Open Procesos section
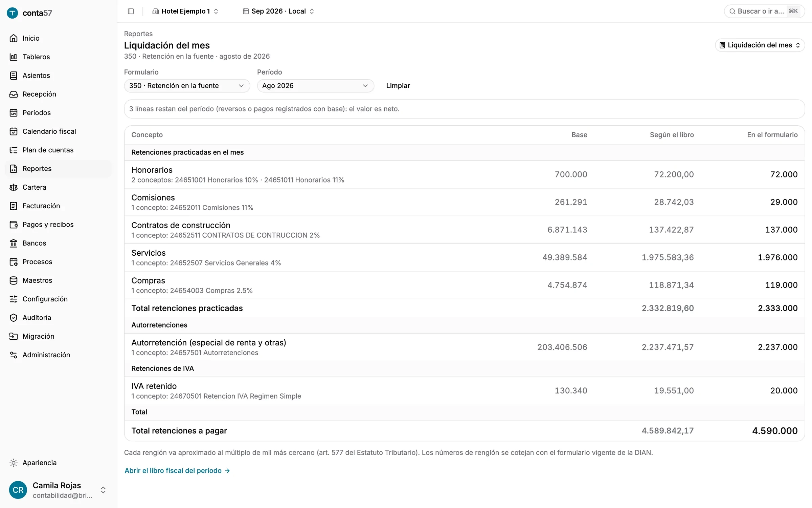 coord(58,262)
